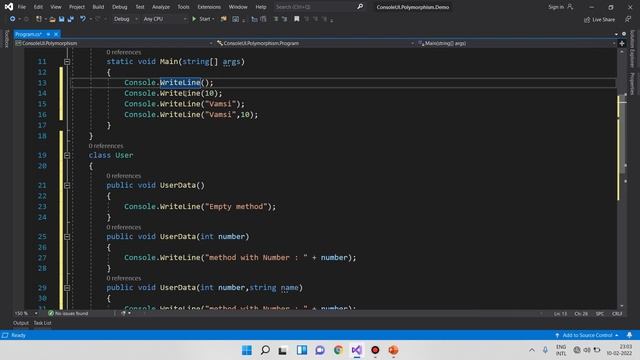
Task: Click the save all files icon
Action: coord(71,19)
